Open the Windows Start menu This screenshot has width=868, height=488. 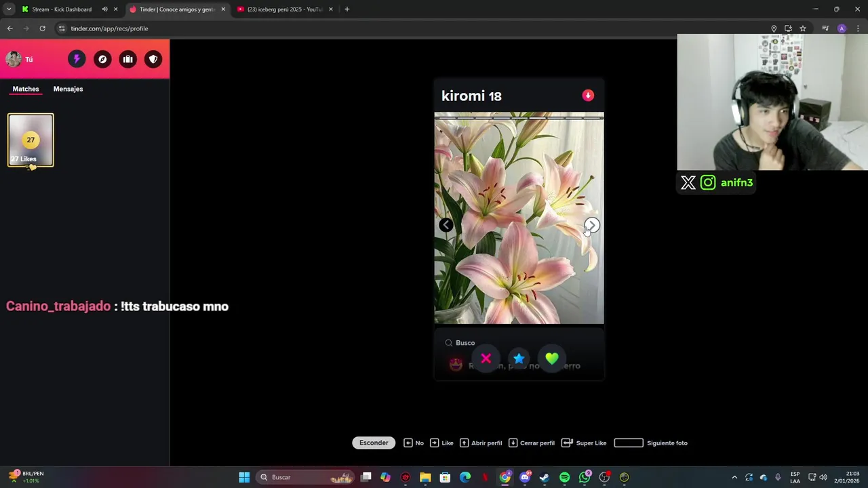click(x=244, y=477)
